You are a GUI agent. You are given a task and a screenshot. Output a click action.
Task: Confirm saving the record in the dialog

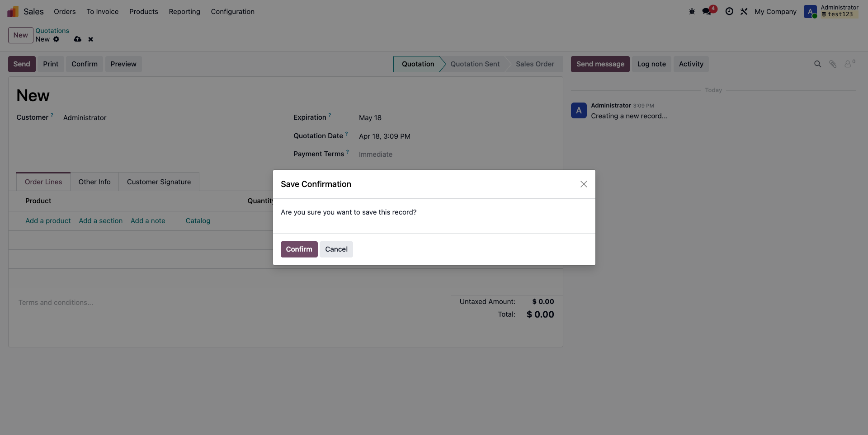click(x=299, y=249)
